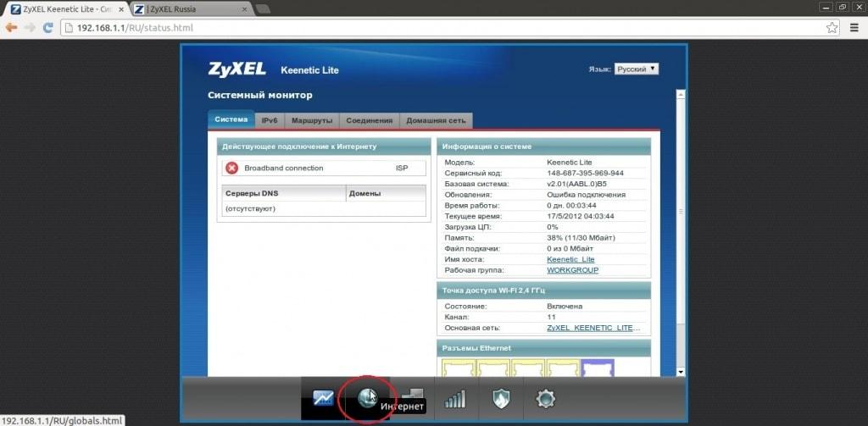Go back with the browser back arrow
868x426 pixels.
point(11,28)
